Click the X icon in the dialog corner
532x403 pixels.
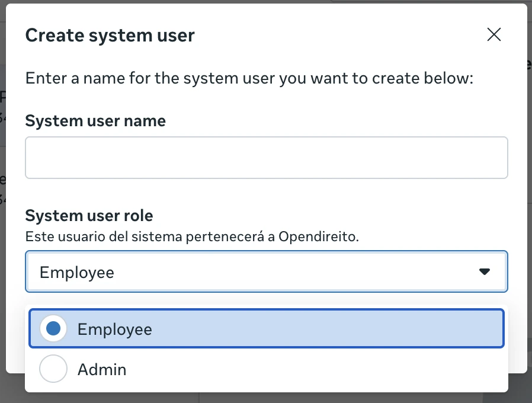(493, 34)
